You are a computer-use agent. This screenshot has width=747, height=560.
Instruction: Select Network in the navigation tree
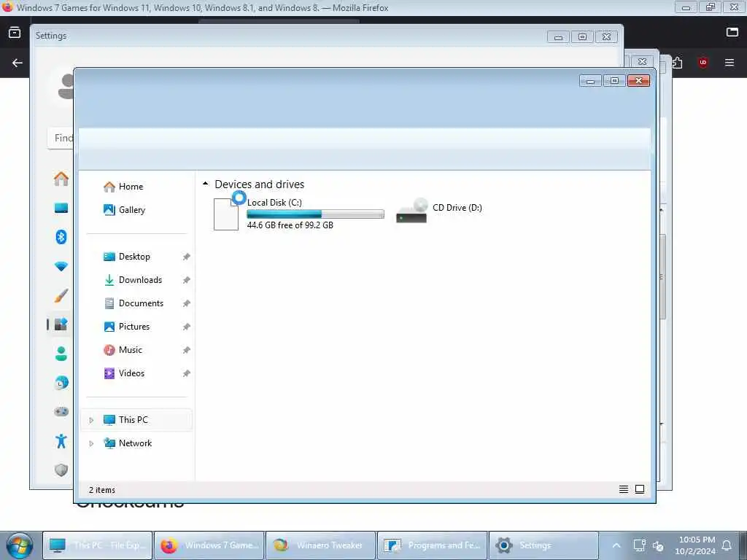pyautogui.click(x=136, y=443)
